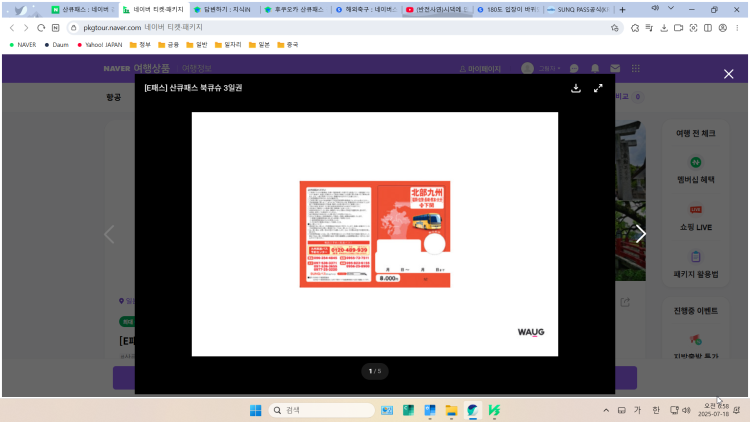Open the taskbar volume control

coord(686,410)
